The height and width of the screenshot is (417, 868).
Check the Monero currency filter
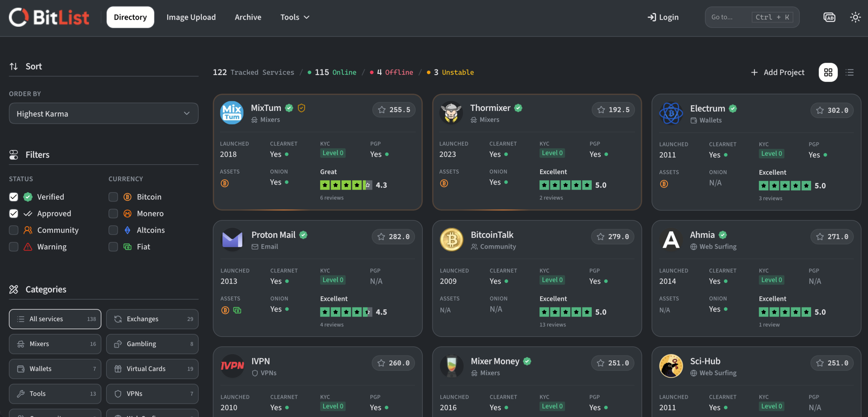click(x=113, y=213)
